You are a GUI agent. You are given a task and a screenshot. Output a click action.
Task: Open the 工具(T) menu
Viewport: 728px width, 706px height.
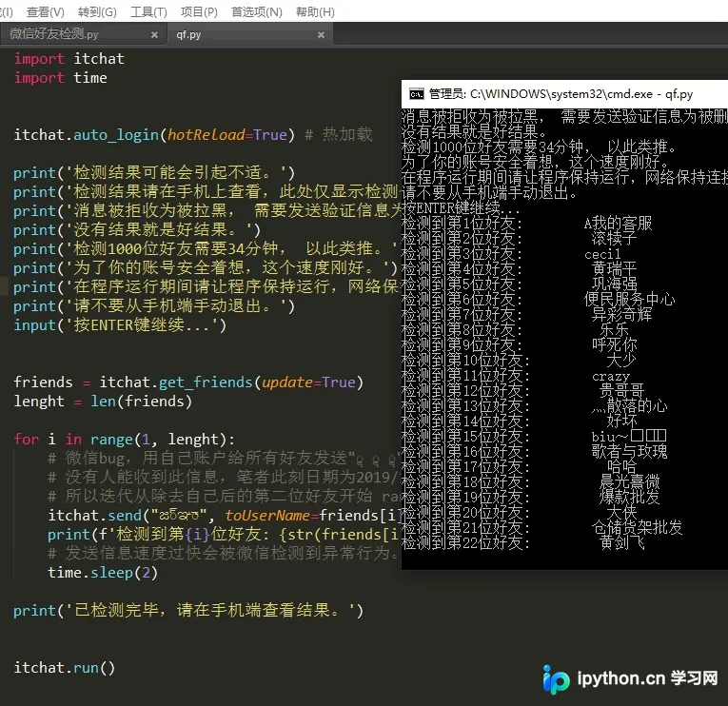(x=148, y=11)
